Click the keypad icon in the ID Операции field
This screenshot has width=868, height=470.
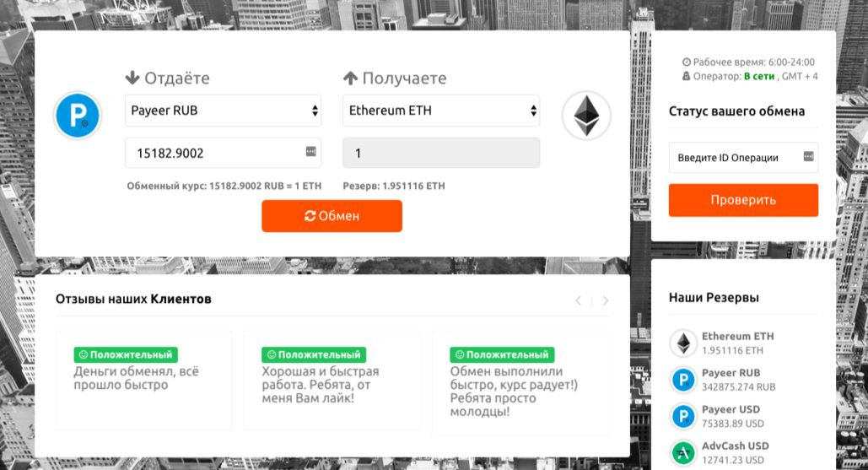click(x=808, y=157)
